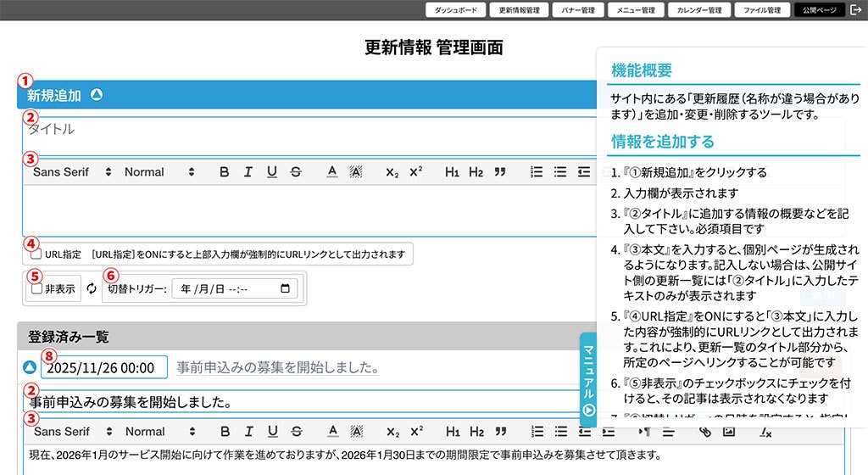Screen dimensions: 868x475
Task: Open Normal size dropdown in new entry editor
Action: pos(159,172)
